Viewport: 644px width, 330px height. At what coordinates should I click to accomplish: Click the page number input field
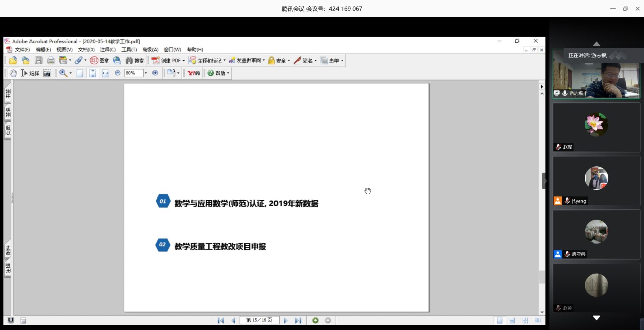259,320
